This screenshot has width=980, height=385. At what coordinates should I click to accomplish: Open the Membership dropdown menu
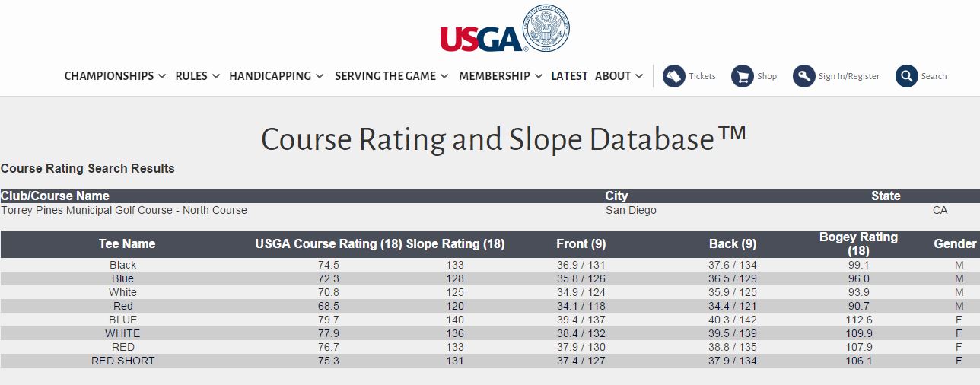[501, 76]
